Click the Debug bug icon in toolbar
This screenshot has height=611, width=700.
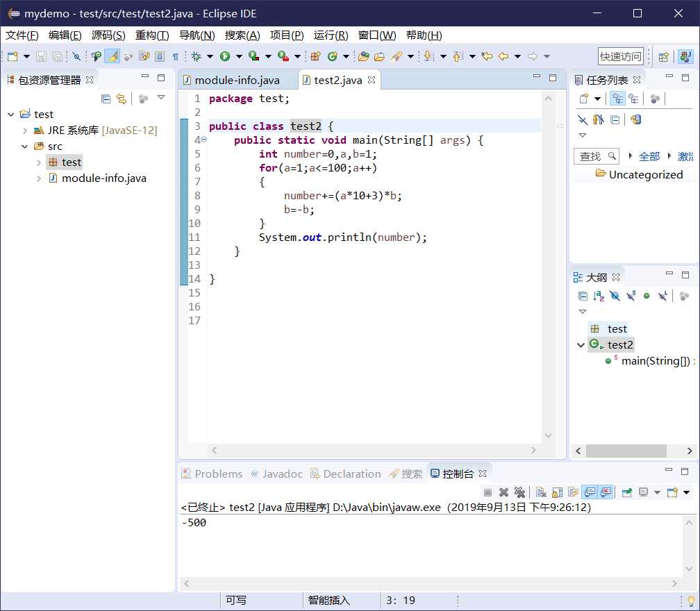[196, 56]
